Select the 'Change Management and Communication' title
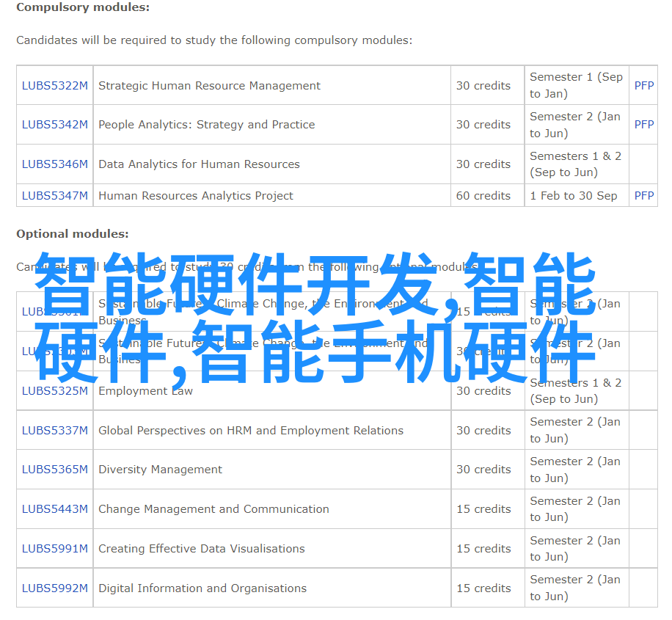Viewport: 672px width, 620px height. 213,508
